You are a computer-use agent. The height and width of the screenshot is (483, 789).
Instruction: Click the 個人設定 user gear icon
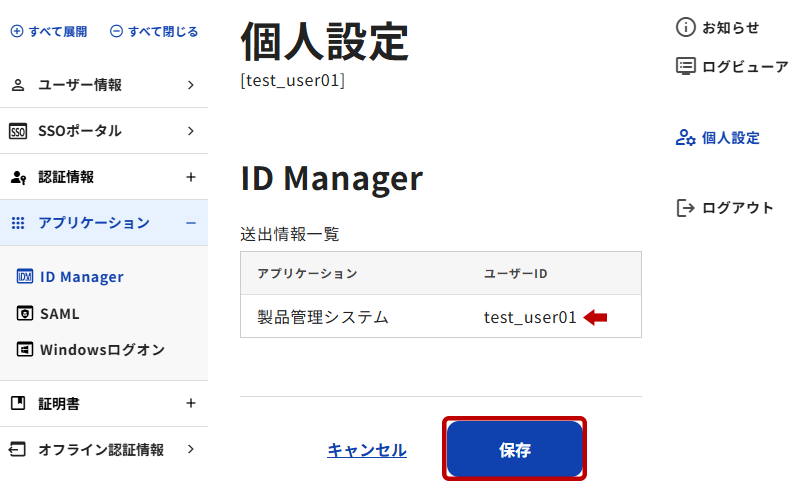pos(685,138)
